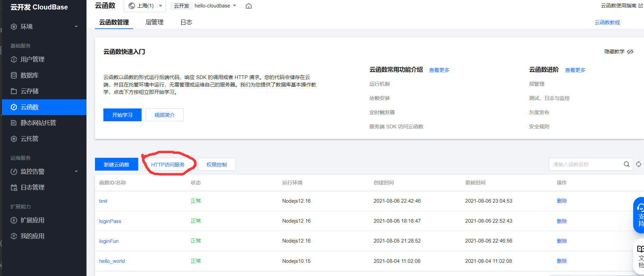This screenshot has height=276, width=644.
Task: Click the 日志管理 sidebar icon
Action: (x=14, y=187)
